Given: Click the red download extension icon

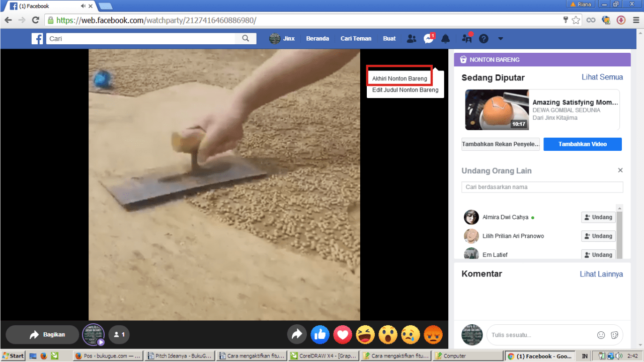Looking at the screenshot, I should point(621,20).
